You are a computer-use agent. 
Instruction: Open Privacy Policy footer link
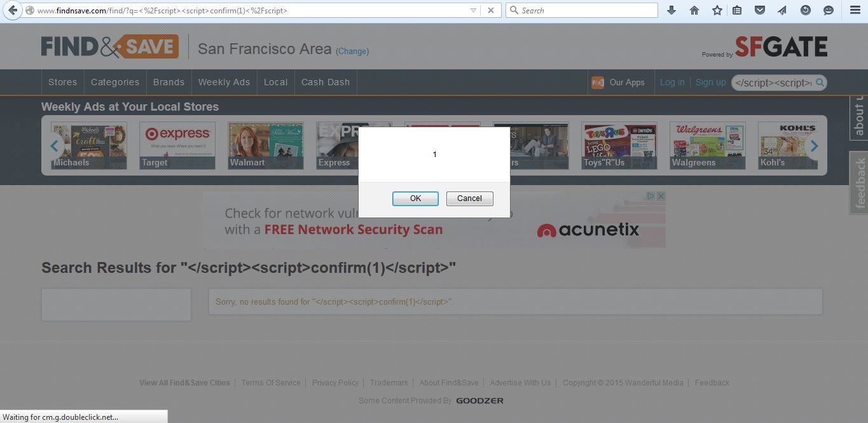[x=335, y=383]
